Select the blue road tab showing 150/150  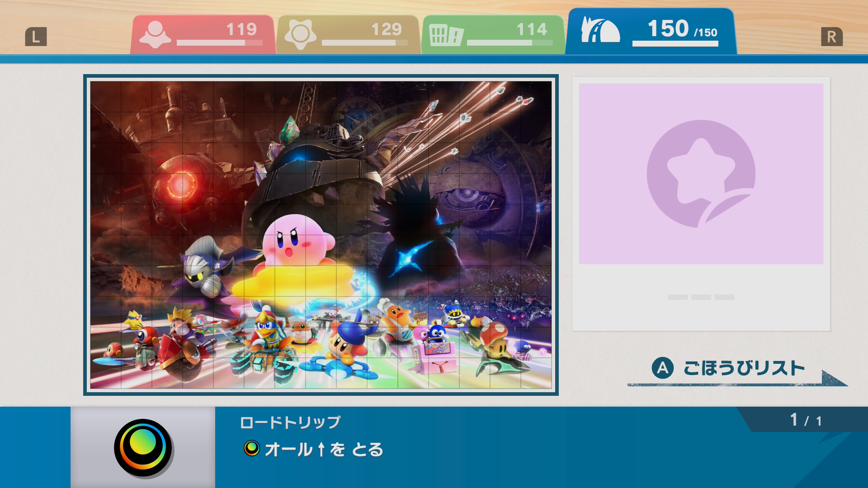click(x=651, y=32)
